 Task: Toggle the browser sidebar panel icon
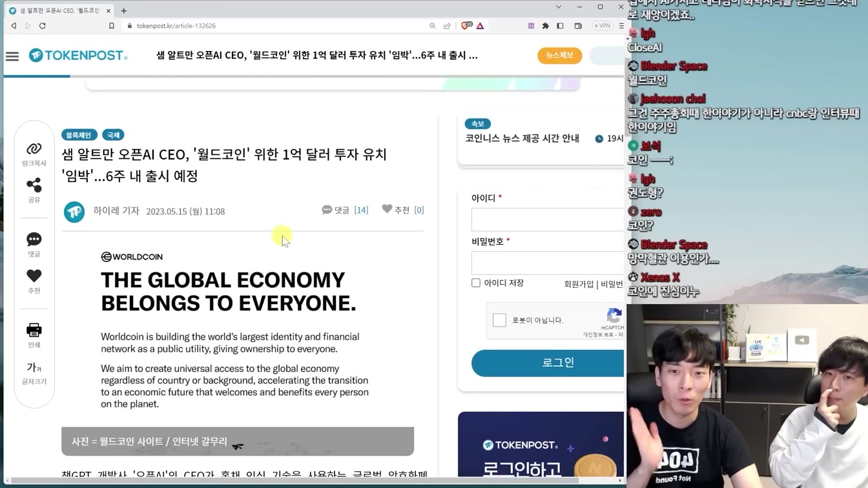click(x=560, y=26)
